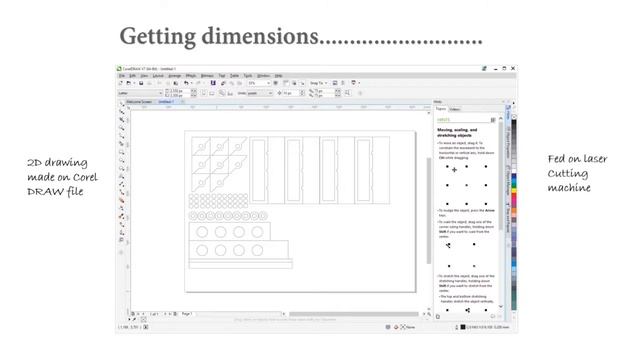
Task: Open the Object Properties docker side tab
Action: coord(509,142)
